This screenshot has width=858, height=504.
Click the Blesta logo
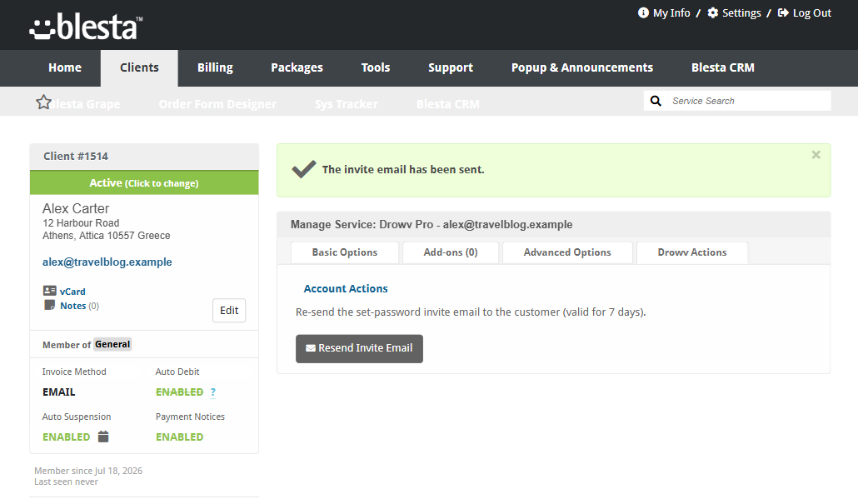(86, 27)
